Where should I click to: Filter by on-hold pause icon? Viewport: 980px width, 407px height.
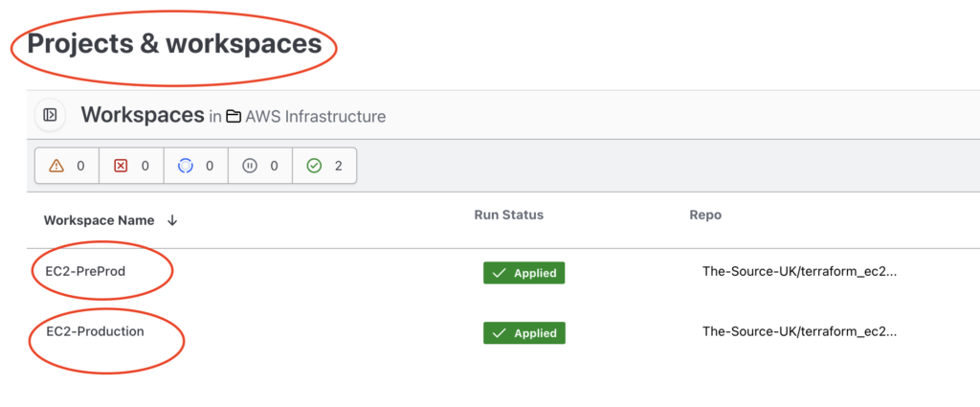250,166
